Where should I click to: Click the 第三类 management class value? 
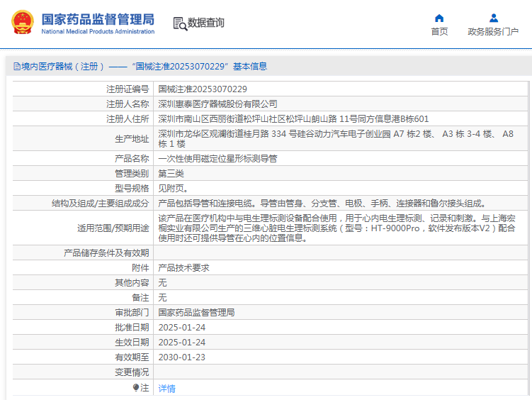point(171,174)
